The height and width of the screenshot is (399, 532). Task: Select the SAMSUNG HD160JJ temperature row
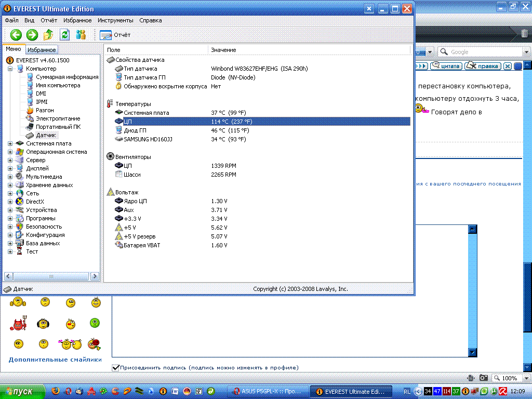point(262,139)
